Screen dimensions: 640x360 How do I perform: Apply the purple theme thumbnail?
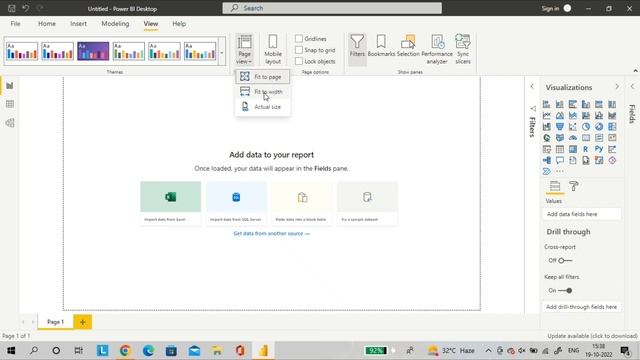(x=93, y=51)
